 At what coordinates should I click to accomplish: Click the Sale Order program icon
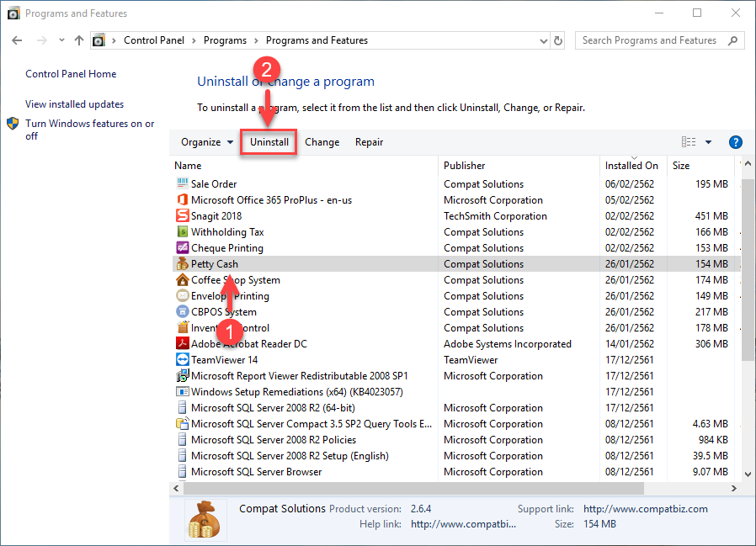pyautogui.click(x=182, y=183)
